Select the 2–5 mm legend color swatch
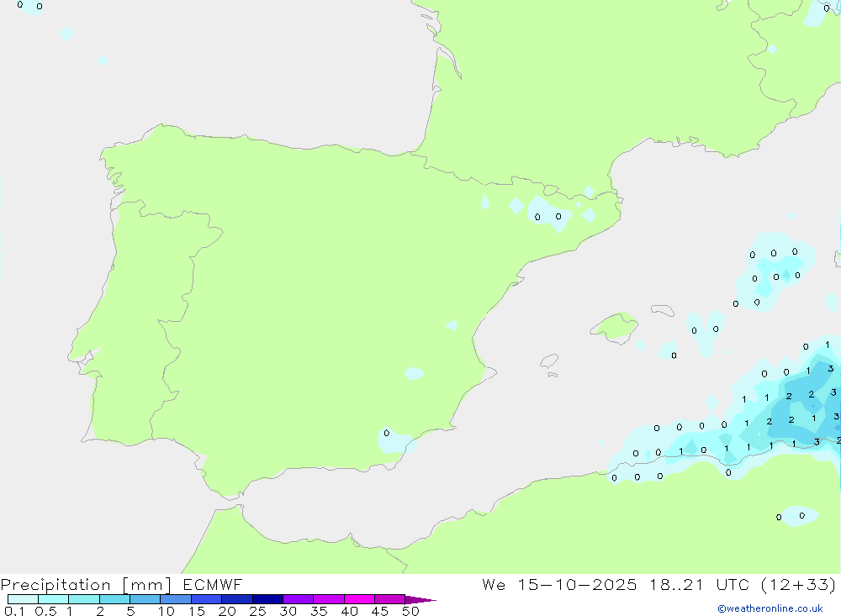This screenshot has height=616, width=841. [114, 599]
